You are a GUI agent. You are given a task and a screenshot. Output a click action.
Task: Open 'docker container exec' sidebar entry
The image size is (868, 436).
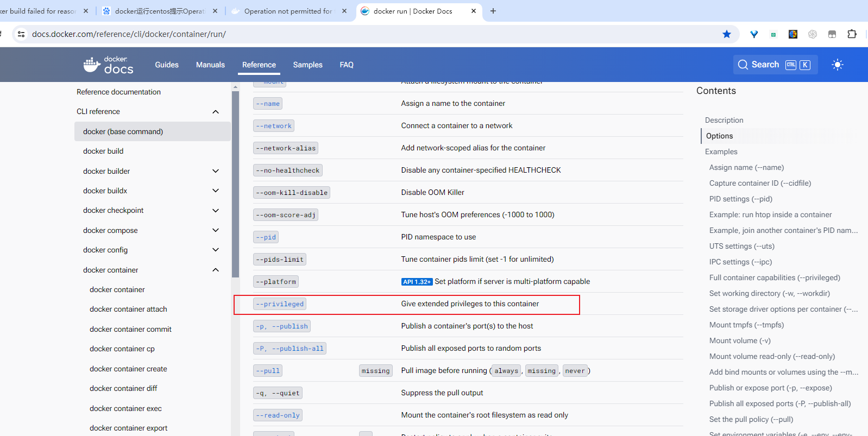point(125,408)
